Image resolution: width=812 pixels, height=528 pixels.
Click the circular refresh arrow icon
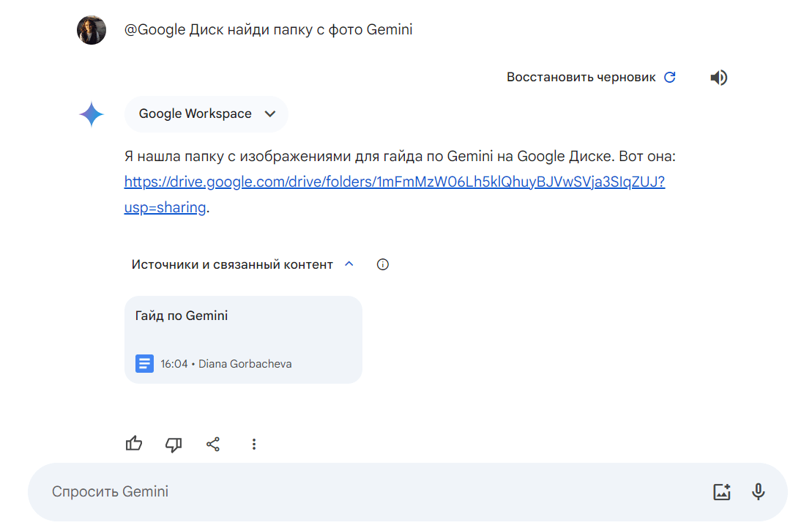tap(669, 77)
